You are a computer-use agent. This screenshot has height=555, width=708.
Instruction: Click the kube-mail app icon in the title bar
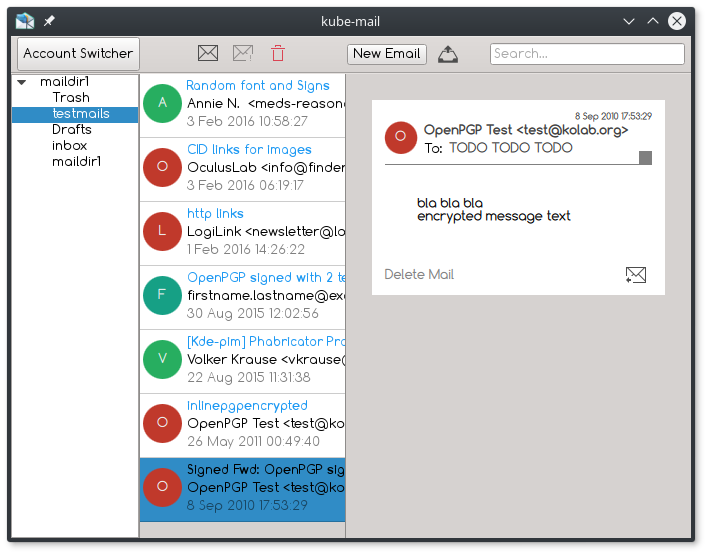click(24, 20)
